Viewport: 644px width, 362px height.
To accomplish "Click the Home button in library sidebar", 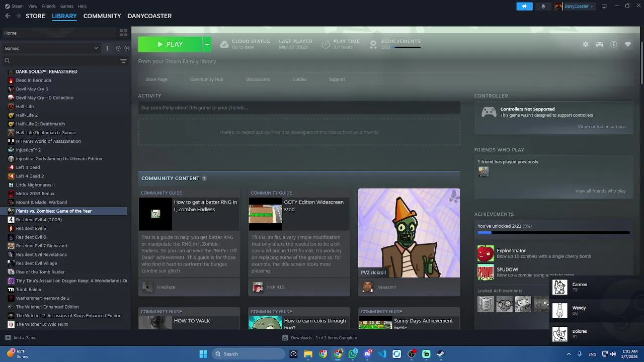I will 58,33.
